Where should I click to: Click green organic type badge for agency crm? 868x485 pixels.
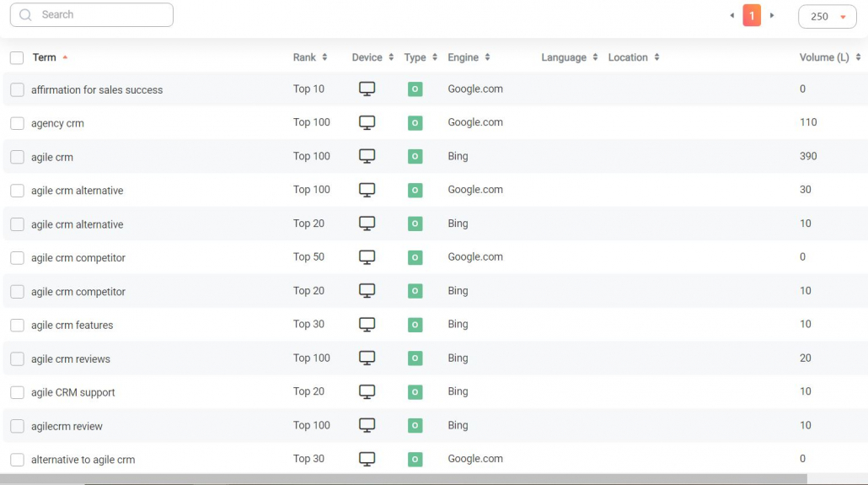click(x=415, y=122)
